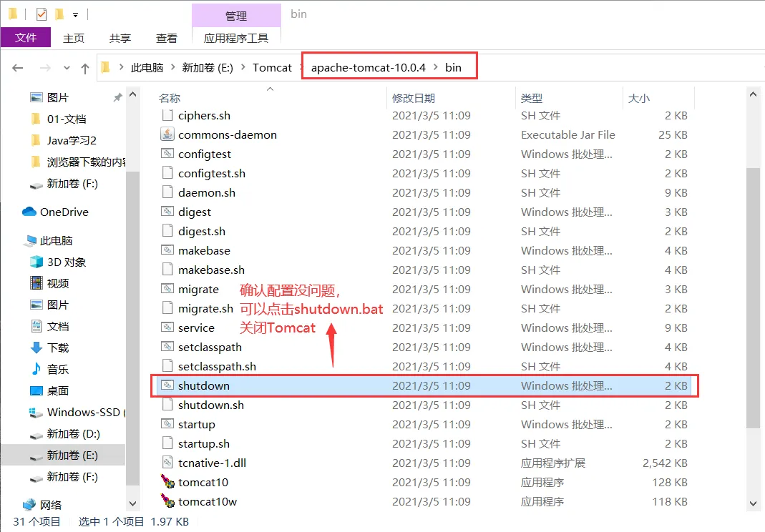The image size is (765, 532).
Task: Open the quick access toolbar customize dropdown
Action: [76, 15]
